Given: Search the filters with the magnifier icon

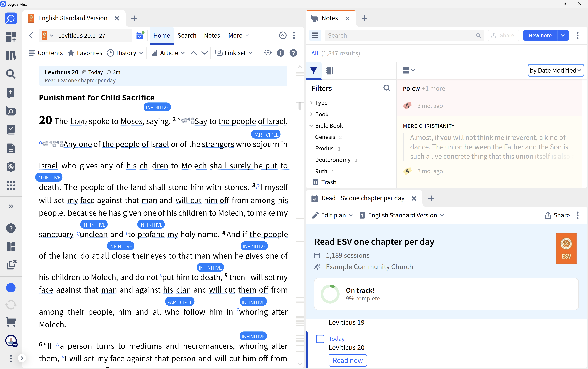Looking at the screenshot, I should click(387, 88).
